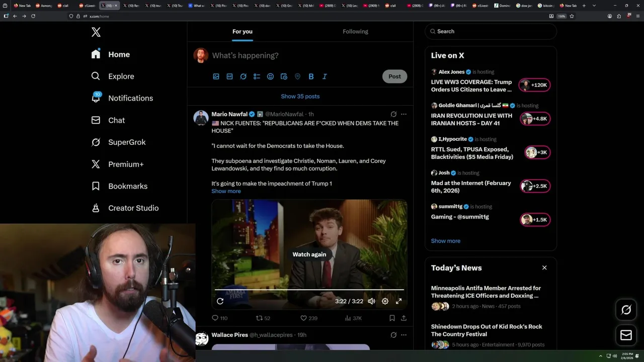
Task: Open Premium+ in the sidebar
Action: (x=117, y=164)
